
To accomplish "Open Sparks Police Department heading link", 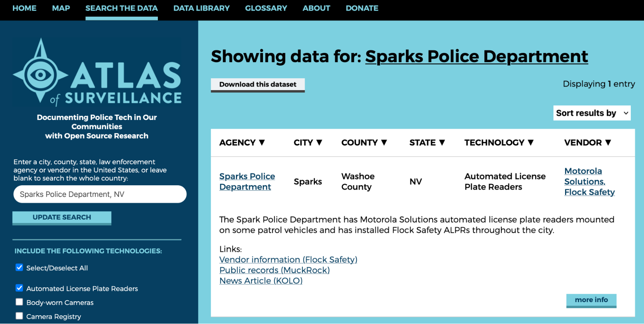I will click(x=476, y=57).
